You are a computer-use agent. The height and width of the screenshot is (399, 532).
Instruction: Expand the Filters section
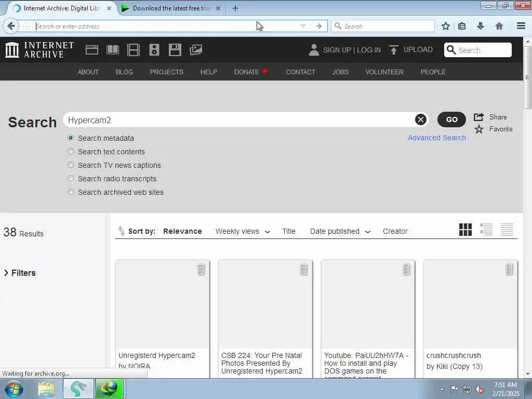tap(20, 273)
